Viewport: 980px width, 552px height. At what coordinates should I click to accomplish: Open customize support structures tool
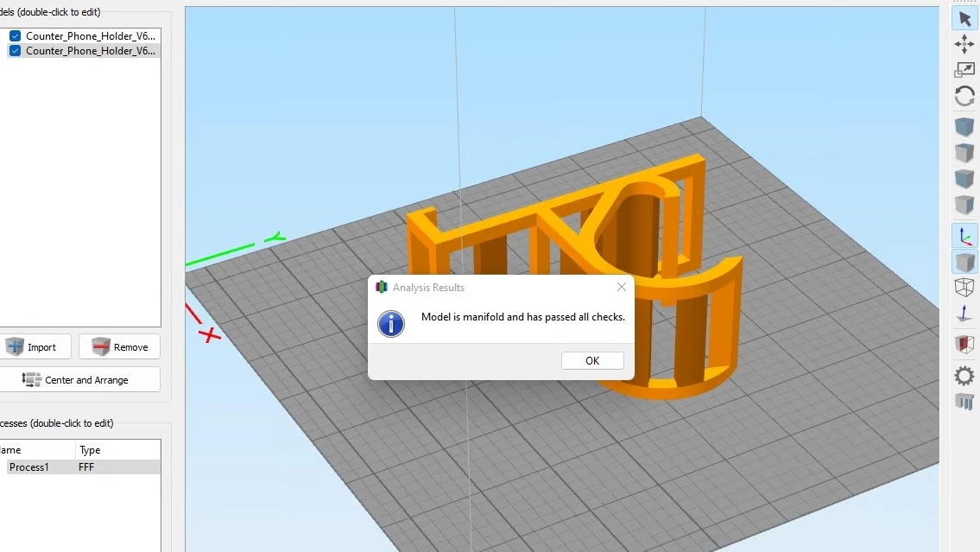(964, 402)
